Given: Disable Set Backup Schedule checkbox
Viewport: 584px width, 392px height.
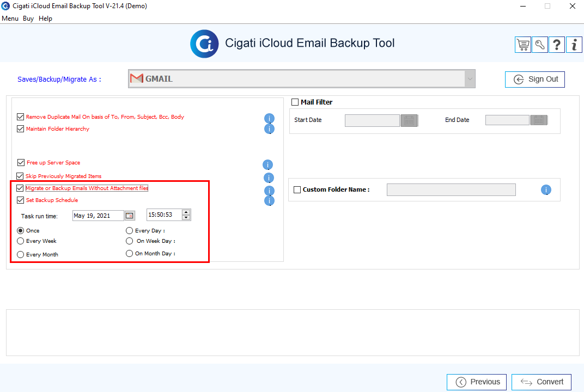Looking at the screenshot, I should coord(21,200).
